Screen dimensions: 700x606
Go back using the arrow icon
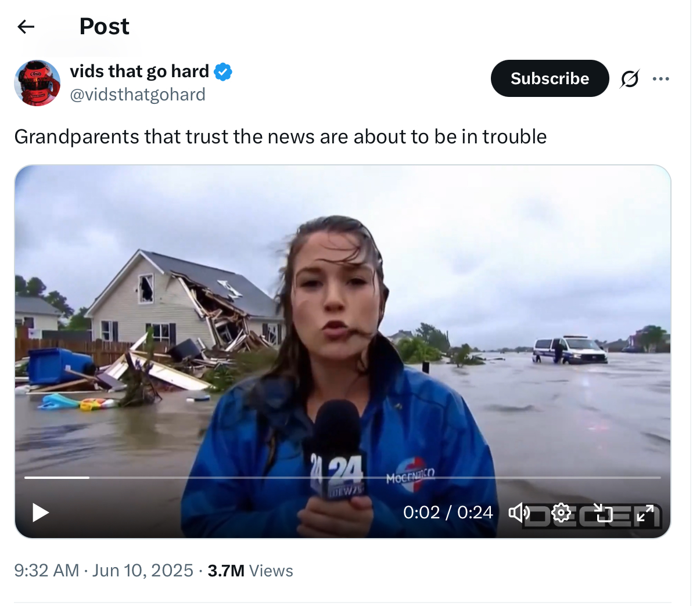(26, 27)
